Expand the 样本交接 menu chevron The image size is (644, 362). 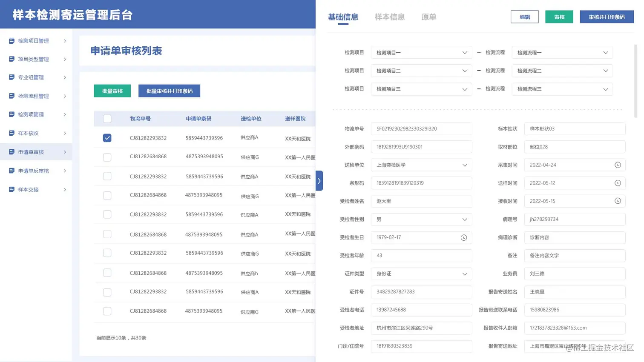65,189
